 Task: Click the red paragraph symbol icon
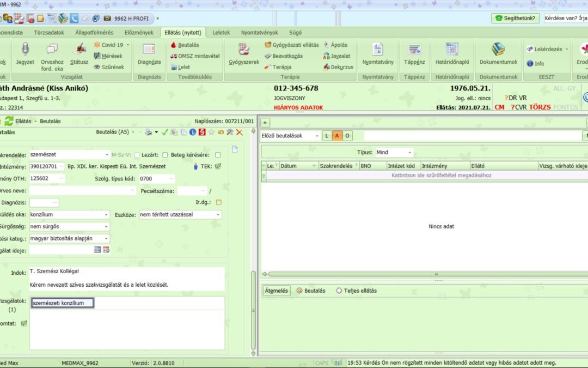point(202,132)
